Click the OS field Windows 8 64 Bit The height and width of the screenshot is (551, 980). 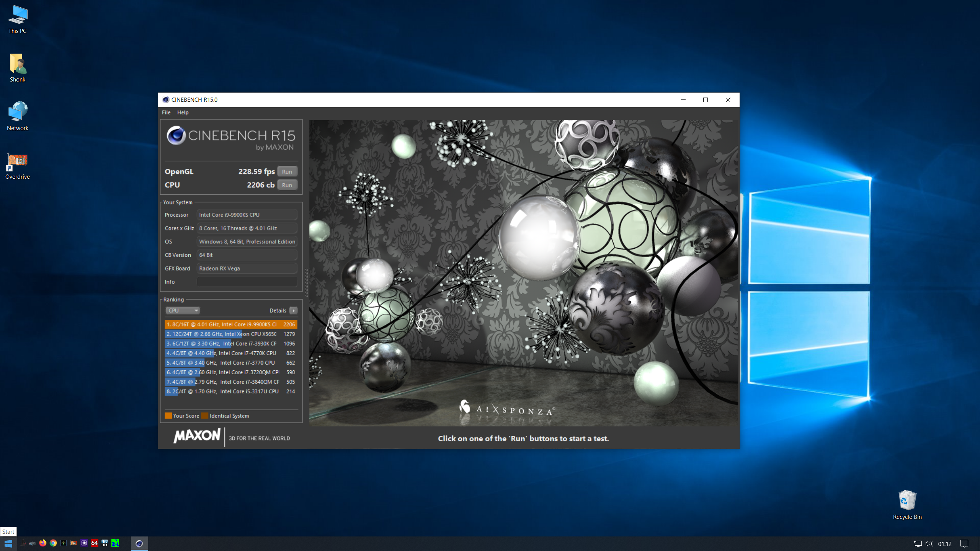247,241
